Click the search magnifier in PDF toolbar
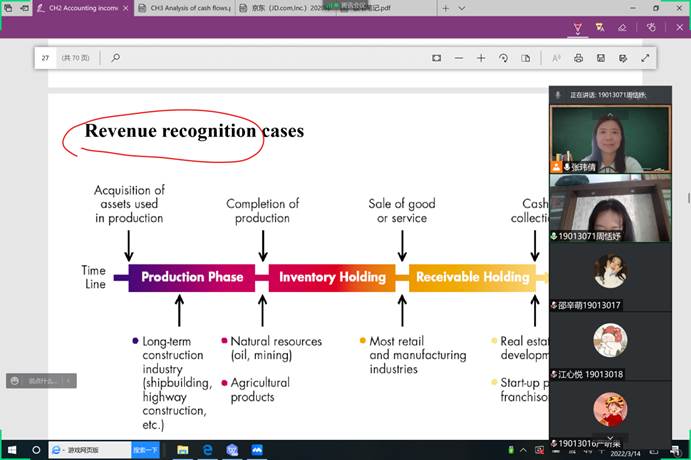 (x=116, y=58)
